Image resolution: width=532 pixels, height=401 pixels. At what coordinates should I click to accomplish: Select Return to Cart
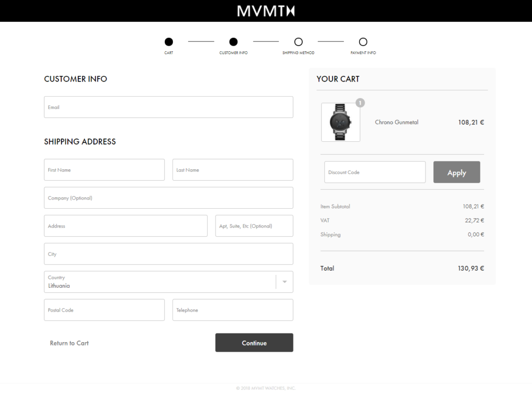[x=69, y=343]
